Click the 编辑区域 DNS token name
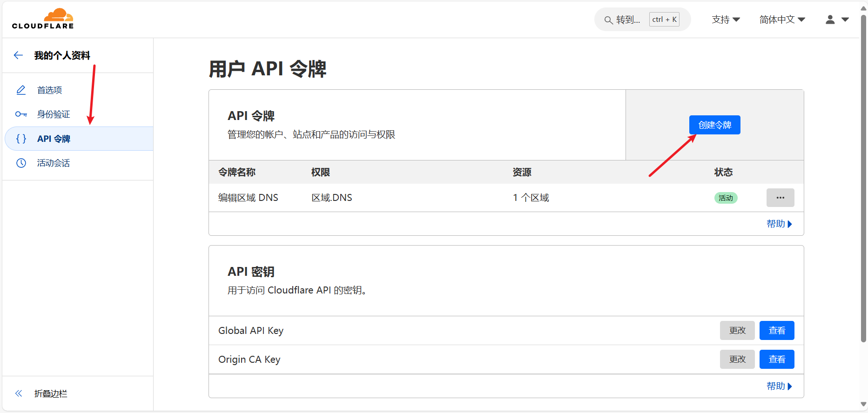This screenshot has height=413, width=868. tap(248, 198)
